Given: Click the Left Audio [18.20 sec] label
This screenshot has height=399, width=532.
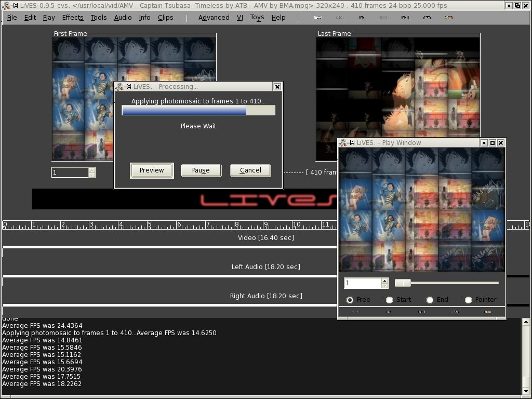Looking at the screenshot, I should (x=265, y=267).
